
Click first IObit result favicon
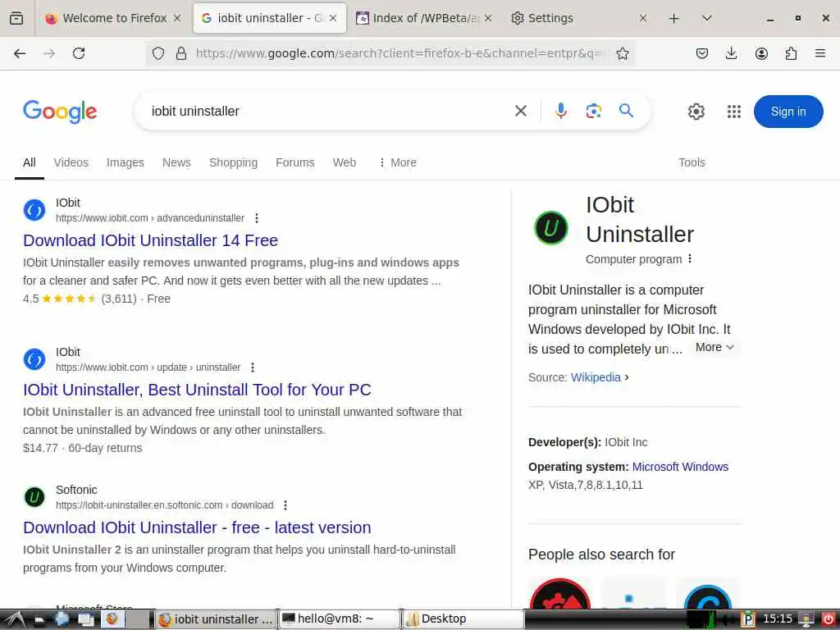click(x=34, y=210)
